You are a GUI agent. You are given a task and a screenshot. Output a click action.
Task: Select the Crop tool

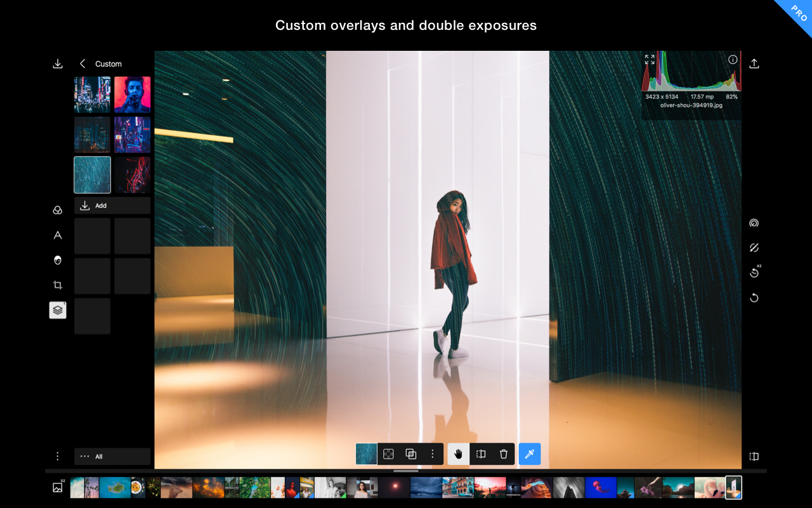point(58,284)
